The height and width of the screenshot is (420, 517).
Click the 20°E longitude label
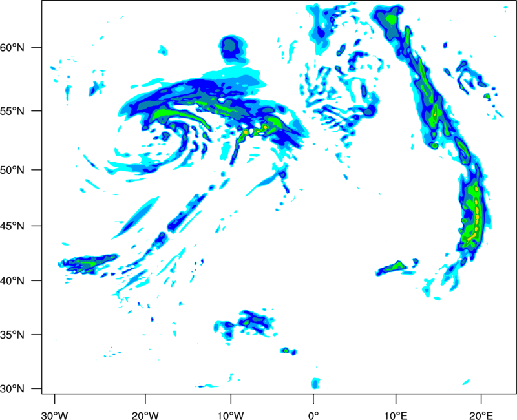481,415
